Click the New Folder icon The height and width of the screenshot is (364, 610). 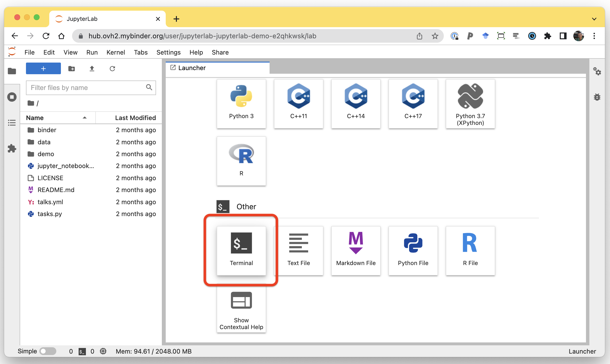tap(72, 68)
